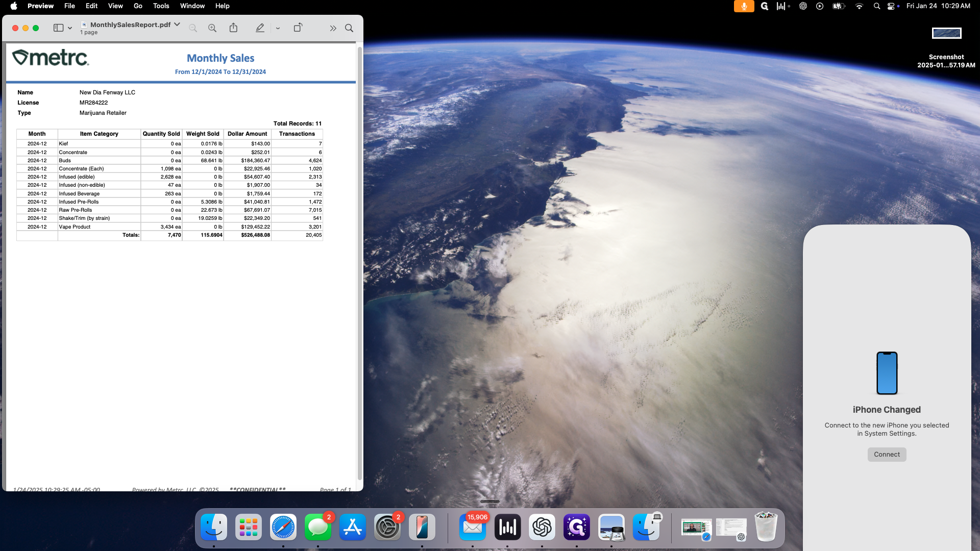Open Spotlight search in menu bar
Viewport: 980px width, 551px height.
[x=877, y=6]
